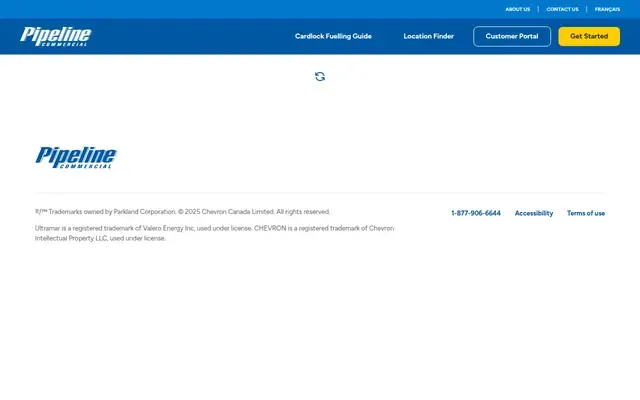
Task: Click the Pipeline Commercial header logo
Action: click(x=56, y=36)
